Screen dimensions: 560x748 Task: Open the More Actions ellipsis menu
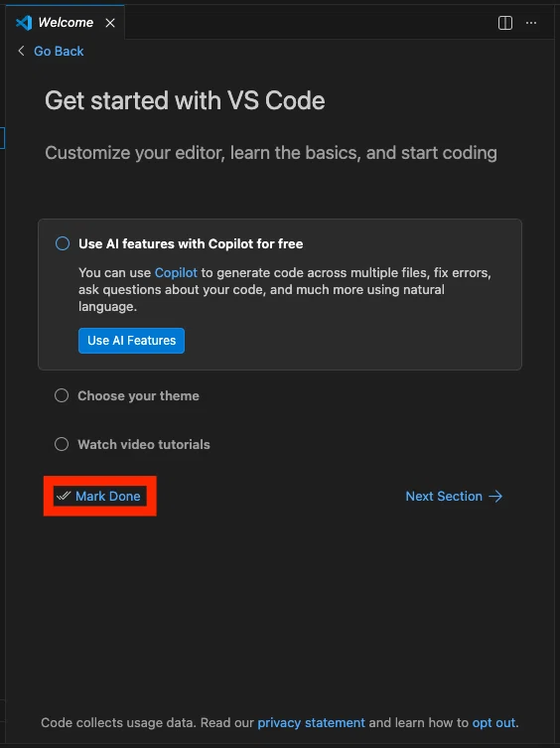(x=531, y=23)
